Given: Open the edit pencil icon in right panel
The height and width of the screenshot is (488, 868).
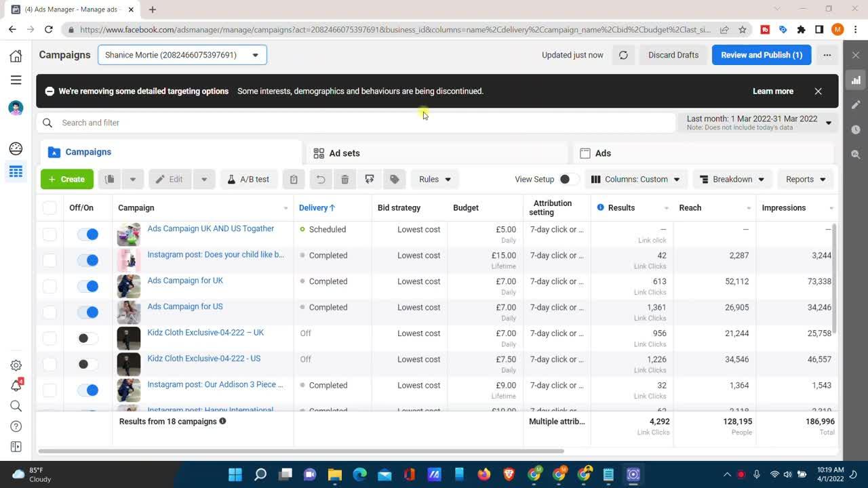Looking at the screenshot, I should (x=856, y=104).
